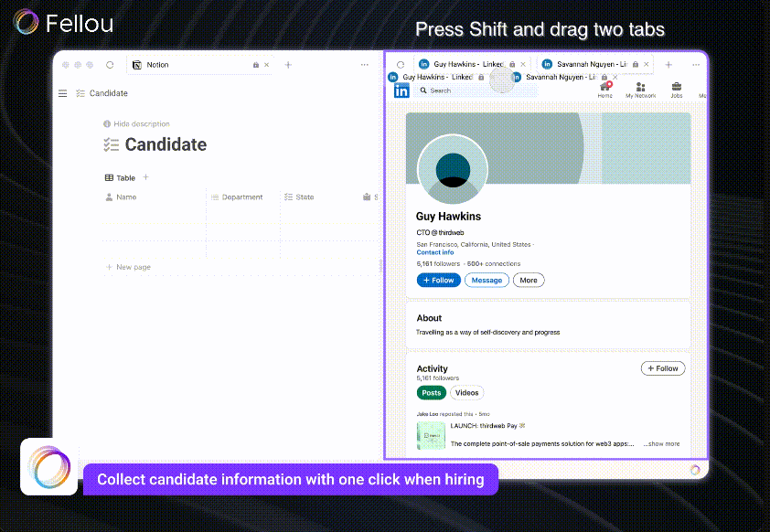Screen dimensions: 770x532
Task: Reload the page using refresh icon
Action: pos(110,64)
